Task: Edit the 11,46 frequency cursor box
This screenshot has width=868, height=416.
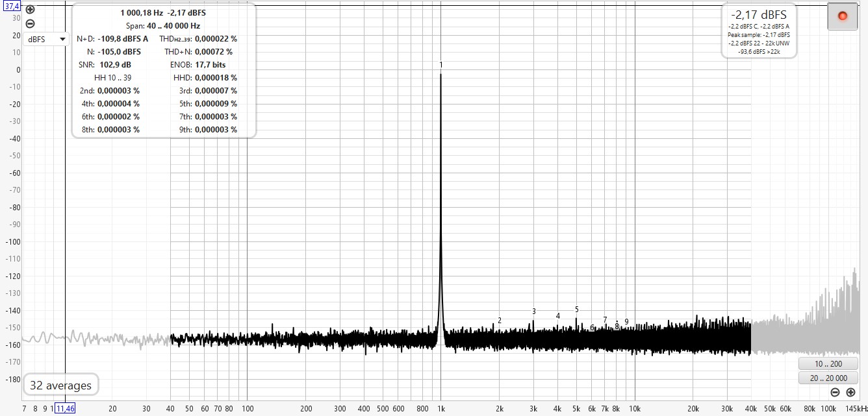Action: (x=65, y=409)
